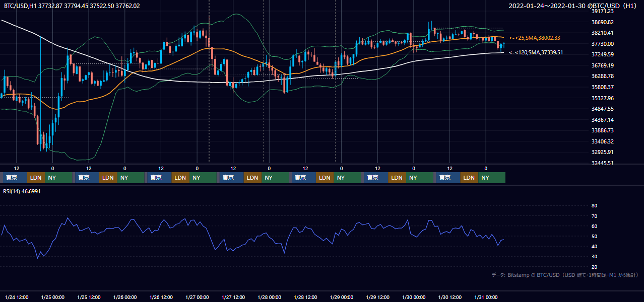Click the RSI axis level 60
644x302 pixels.
click(594, 226)
